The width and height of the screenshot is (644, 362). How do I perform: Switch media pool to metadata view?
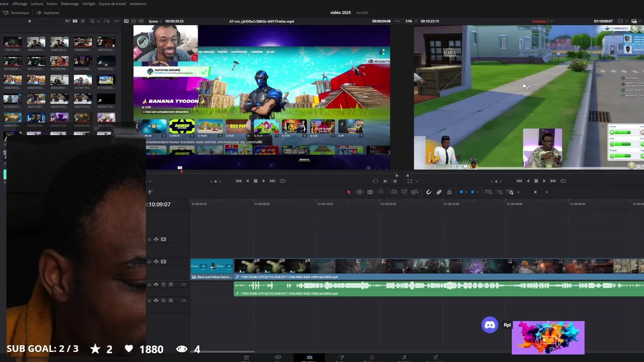67,21
